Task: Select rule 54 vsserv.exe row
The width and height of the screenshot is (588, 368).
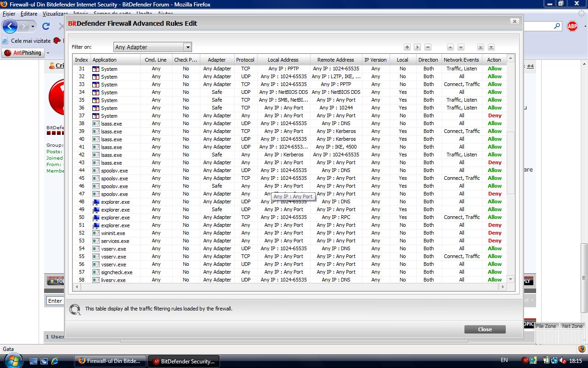Action: point(290,249)
